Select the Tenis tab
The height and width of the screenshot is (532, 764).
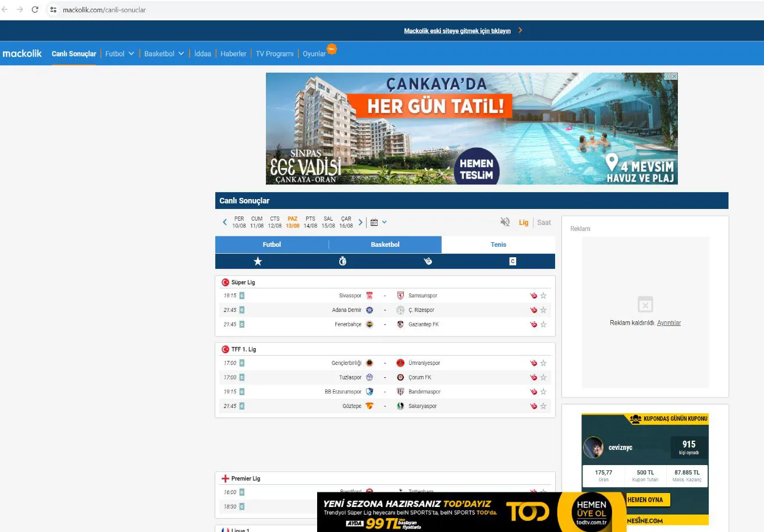click(x=499, y=244)
